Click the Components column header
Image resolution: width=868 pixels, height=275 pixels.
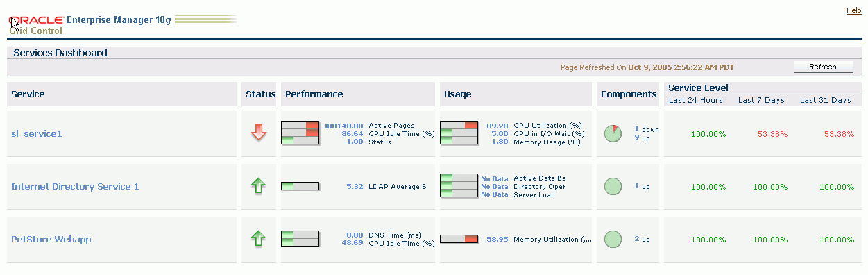(x=629, y=94)
